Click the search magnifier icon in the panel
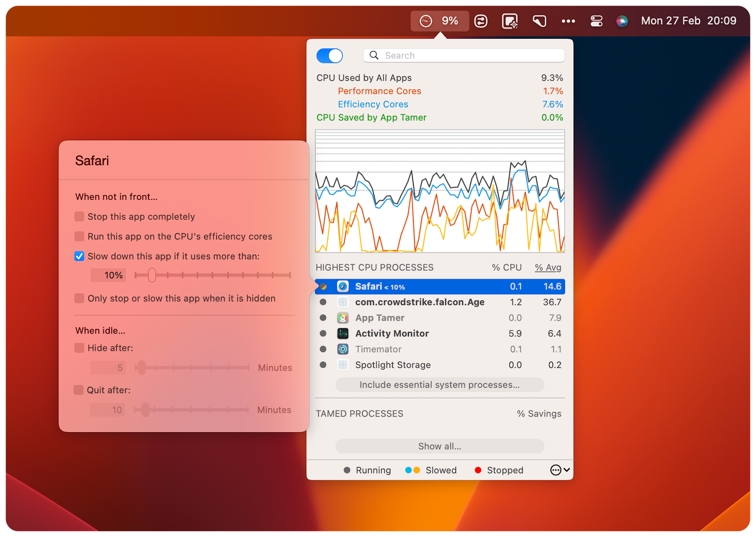This screenshot has width=756, height=537. pyautogui.click(x=374, y=55)
